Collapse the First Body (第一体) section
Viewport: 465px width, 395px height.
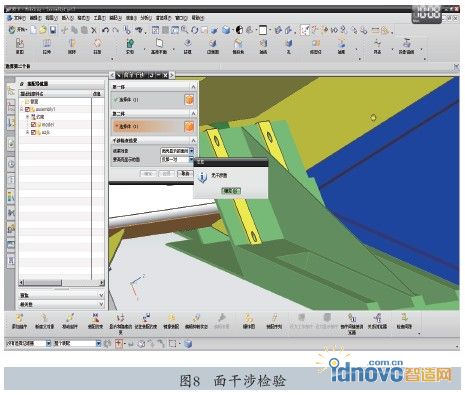click(193, 87)
